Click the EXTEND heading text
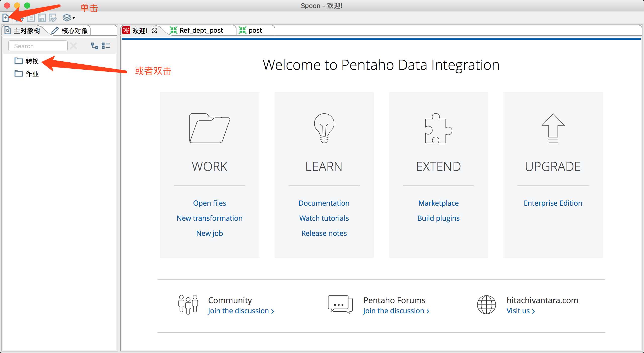 coord(438,166)
